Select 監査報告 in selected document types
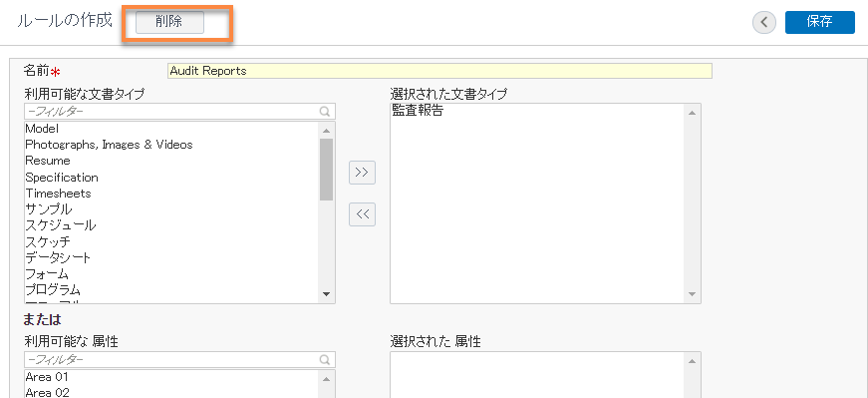 pyautogui.click(x=537, y=111)
